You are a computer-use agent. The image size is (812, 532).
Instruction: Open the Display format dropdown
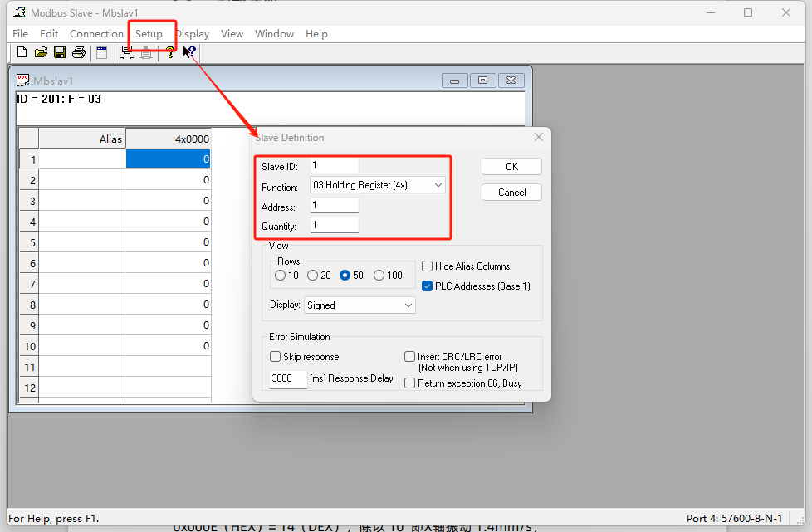click(360, 305)
